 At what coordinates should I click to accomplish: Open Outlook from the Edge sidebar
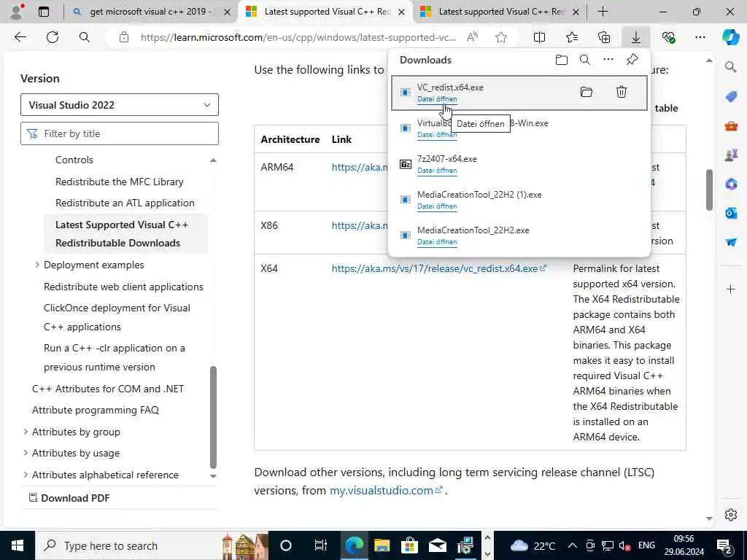(x=731, y=213)
